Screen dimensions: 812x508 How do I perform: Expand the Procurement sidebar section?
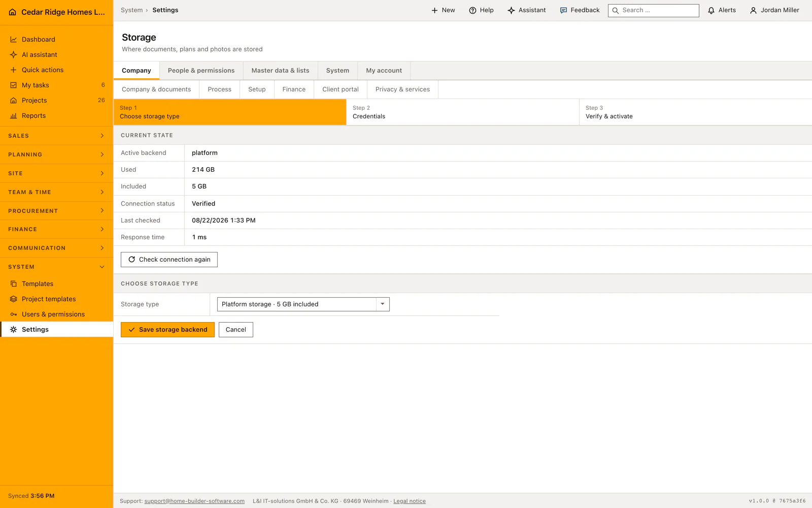(56, 211)
